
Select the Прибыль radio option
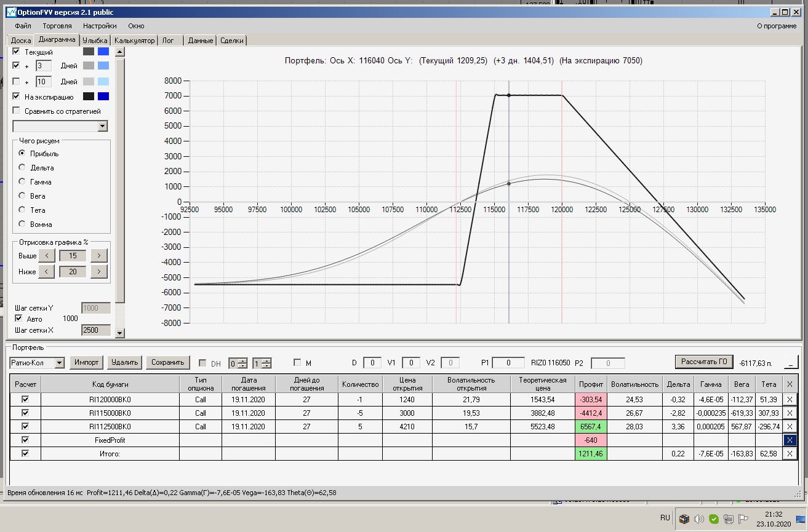coord(23,153)
